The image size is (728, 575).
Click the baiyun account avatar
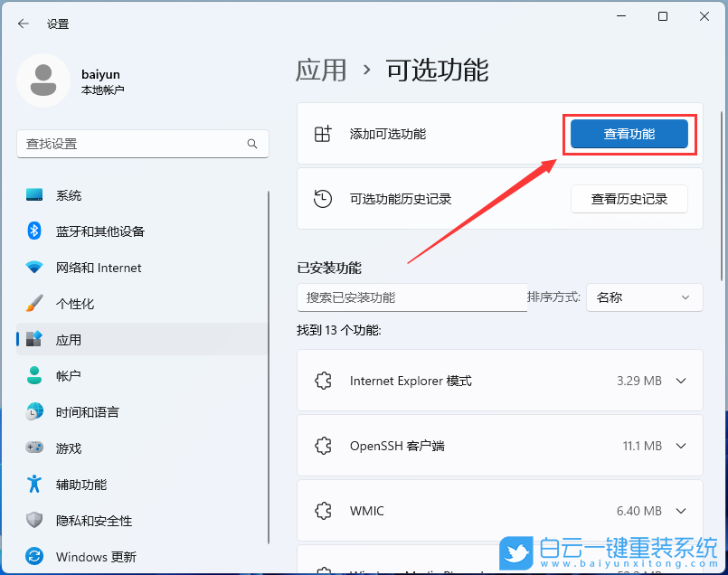click(x=43, y=80)
